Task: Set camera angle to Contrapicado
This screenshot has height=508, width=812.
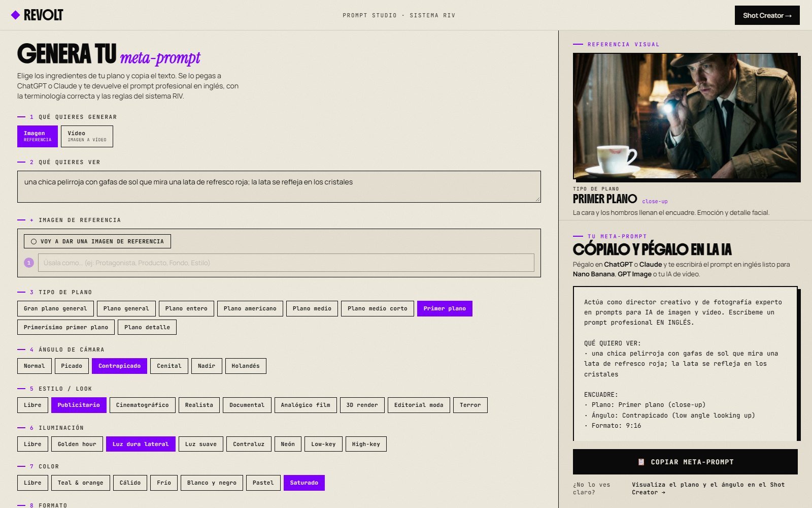Action: [x=120, y=366]
